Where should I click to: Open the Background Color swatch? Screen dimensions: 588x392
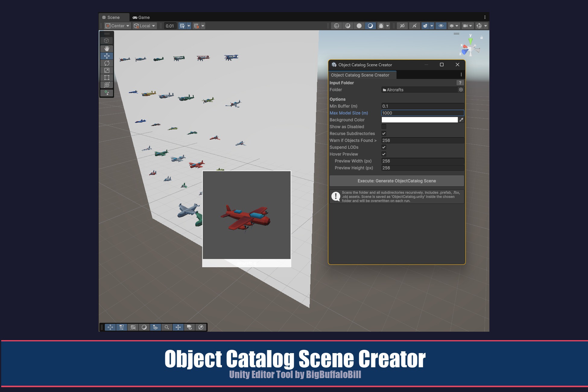(x=420, y=120)
